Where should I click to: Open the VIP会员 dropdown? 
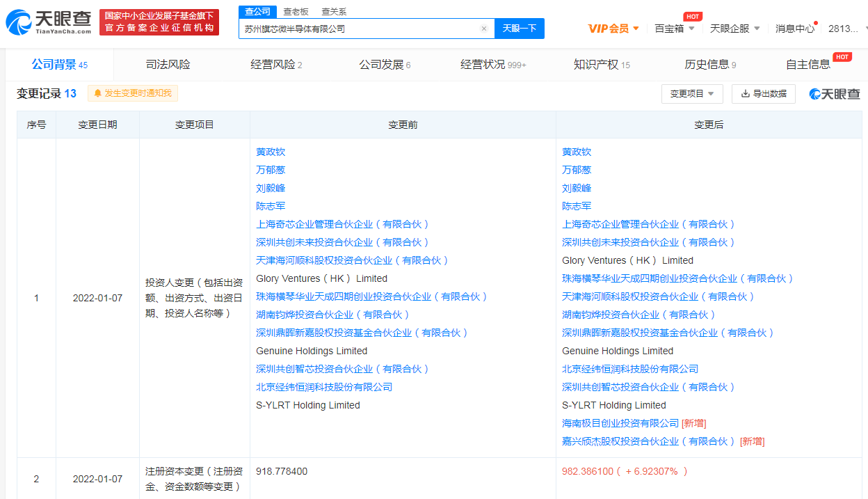click(613, 29)
